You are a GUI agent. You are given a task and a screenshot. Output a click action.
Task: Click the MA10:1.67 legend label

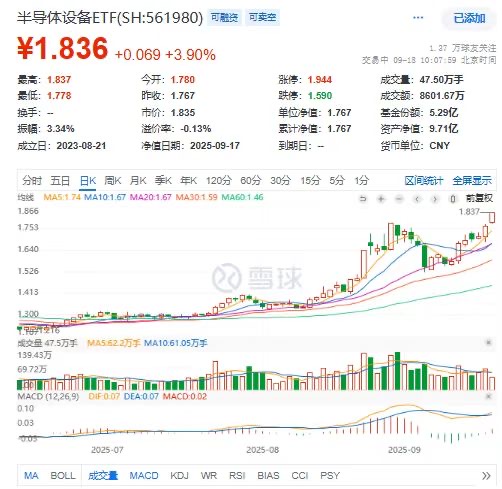click(x=105, y=197)
